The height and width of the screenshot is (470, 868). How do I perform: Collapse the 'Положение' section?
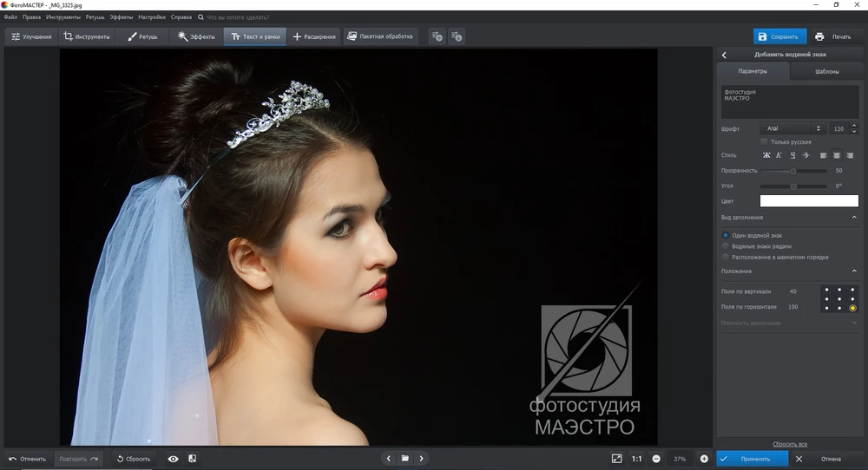[853, 271]
